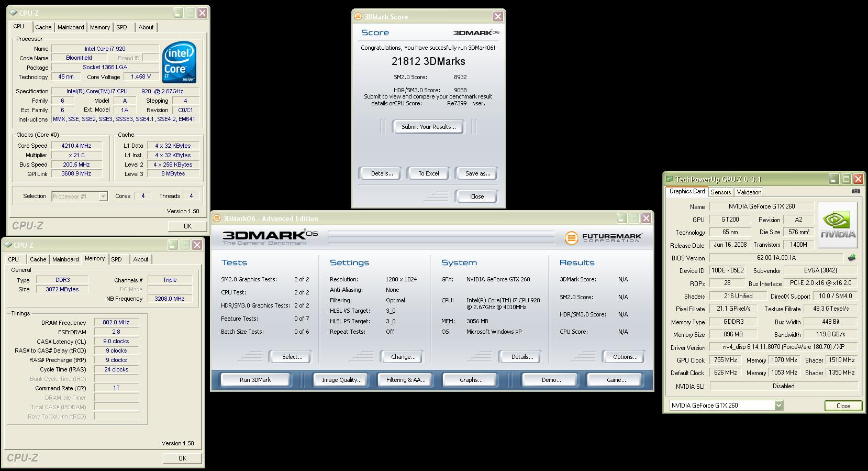This screenshot has width=868, height=471.
Task: Open Mainboard tab in bottom CPU-Z window
Action: click(65, 259)
